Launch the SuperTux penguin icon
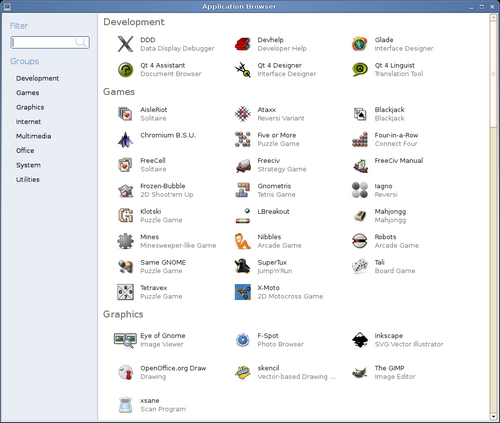Viewport: 500px width, 423px height. pyautogui.click(x=243, y=266)
